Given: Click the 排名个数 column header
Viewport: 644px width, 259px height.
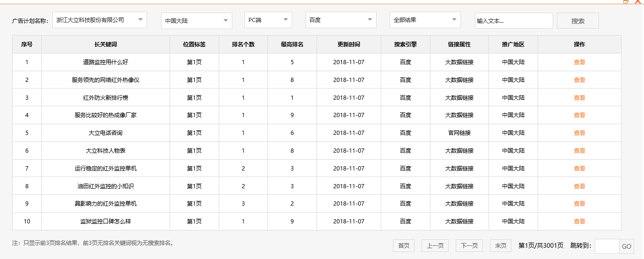Looking at the screenshot, I should click(x=243, y=44).
